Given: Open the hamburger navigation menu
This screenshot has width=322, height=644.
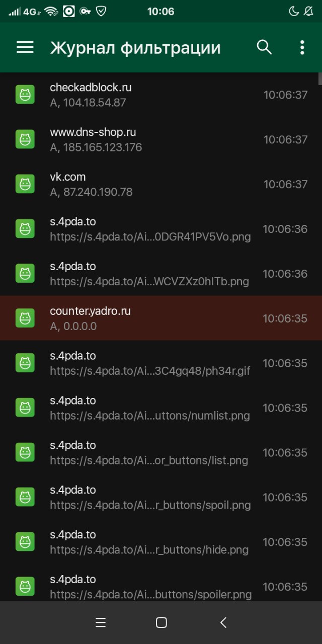Looking at the screenshot, I should click(x=25, y=48).
